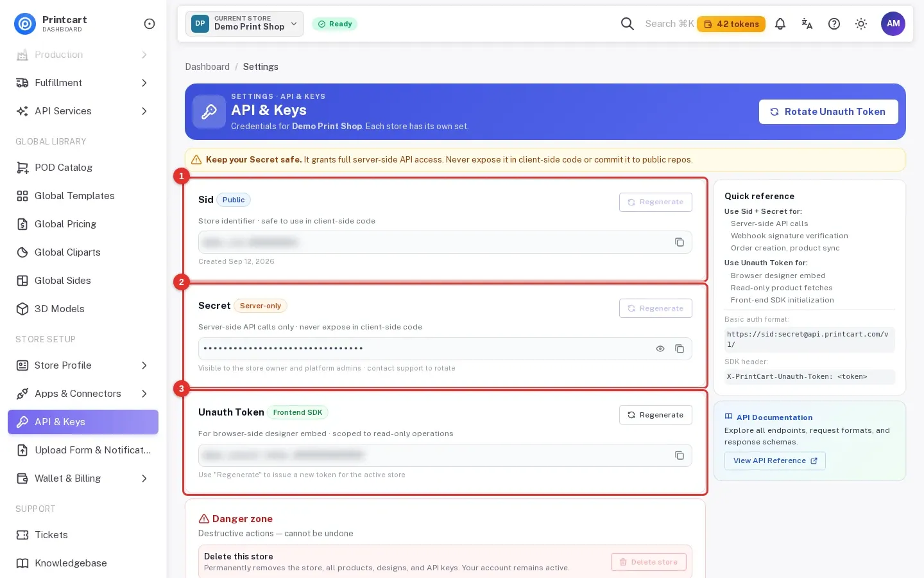The height and width of the screenshot is (578, 924).
Task: Open View API Reference link
Action: pos(775,461)
